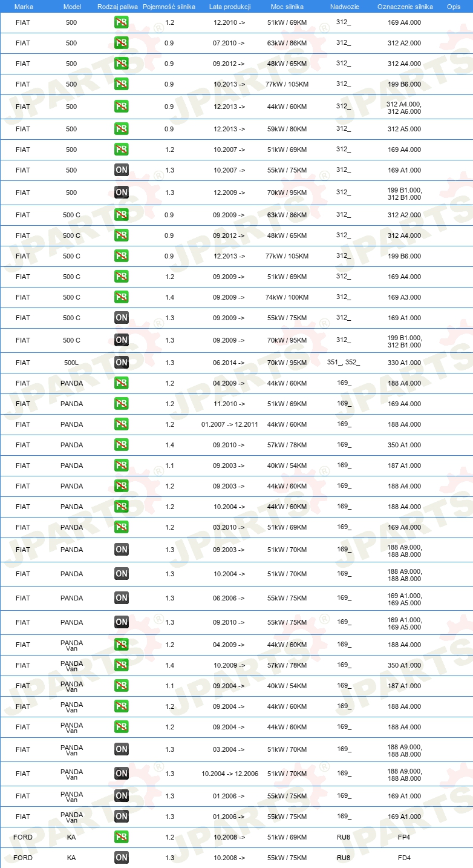Click production date 10.2013 ->

pyautogui.click(x=229, y=84)
